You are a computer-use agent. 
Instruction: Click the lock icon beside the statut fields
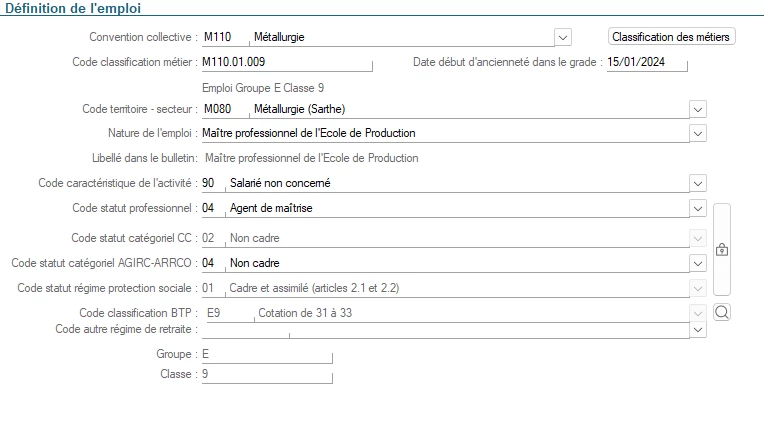coord(721,249)
